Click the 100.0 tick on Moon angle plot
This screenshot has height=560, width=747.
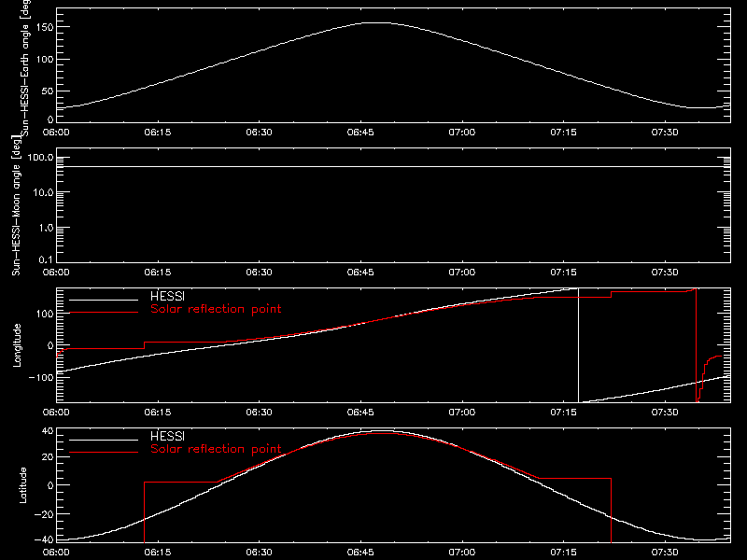(x=41, y=158)
